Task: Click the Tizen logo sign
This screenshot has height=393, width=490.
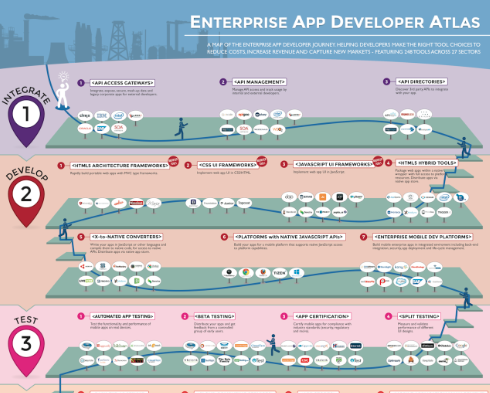Action: [x=279, y=273]
